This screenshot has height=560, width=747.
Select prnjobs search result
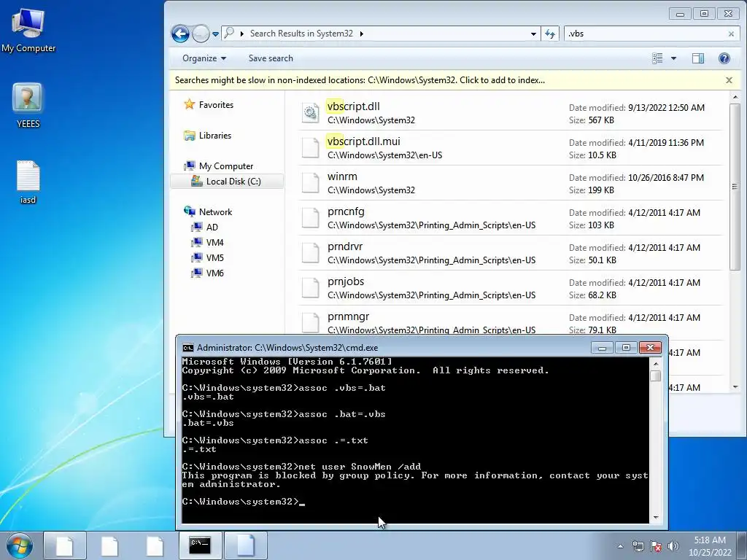point(511,287)
